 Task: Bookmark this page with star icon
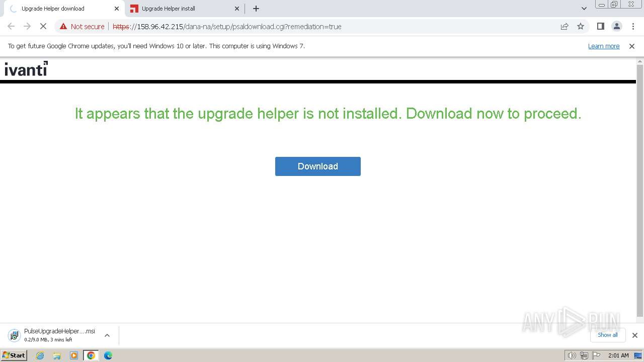point(581,27)
